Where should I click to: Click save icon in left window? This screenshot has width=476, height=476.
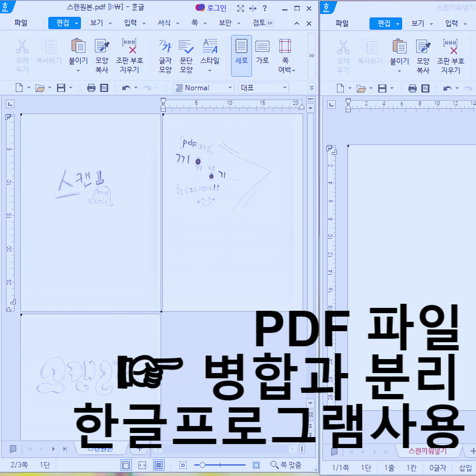click(x=61, y=88)
